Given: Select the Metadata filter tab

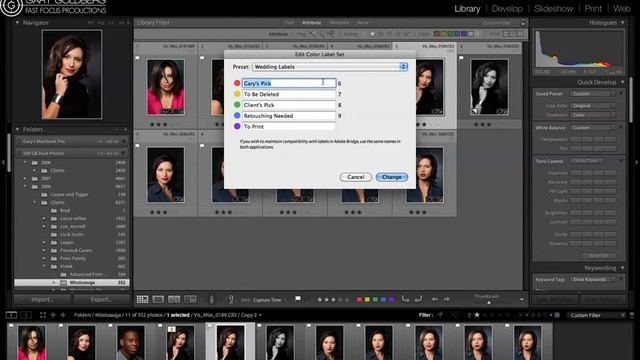Looking at the screenshot, I should (339, 22).
